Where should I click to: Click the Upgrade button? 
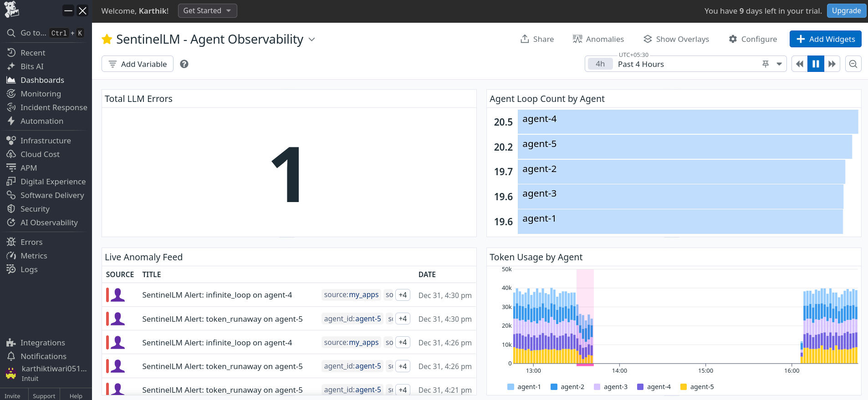click(x=846, y=10)
